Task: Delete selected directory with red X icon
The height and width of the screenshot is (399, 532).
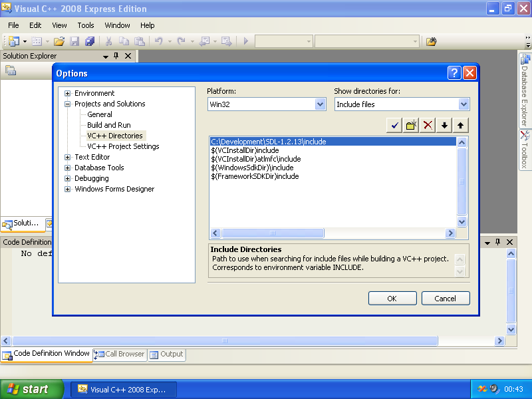Action: [x=428, y=125]
